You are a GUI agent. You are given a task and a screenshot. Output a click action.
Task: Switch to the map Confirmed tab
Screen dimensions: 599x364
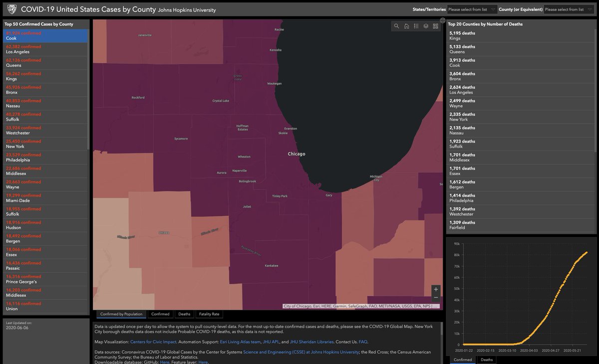click(x=160, y=314)
